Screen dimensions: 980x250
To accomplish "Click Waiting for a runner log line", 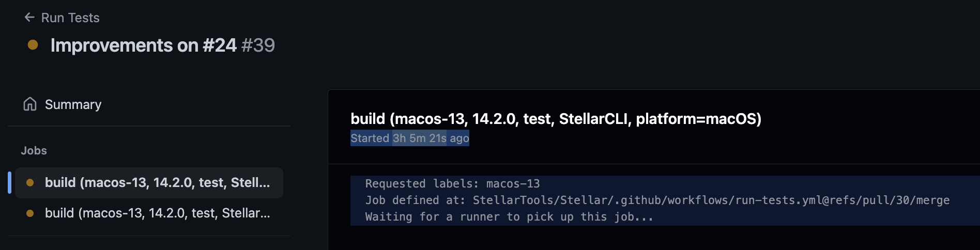I will coord(509,217).
